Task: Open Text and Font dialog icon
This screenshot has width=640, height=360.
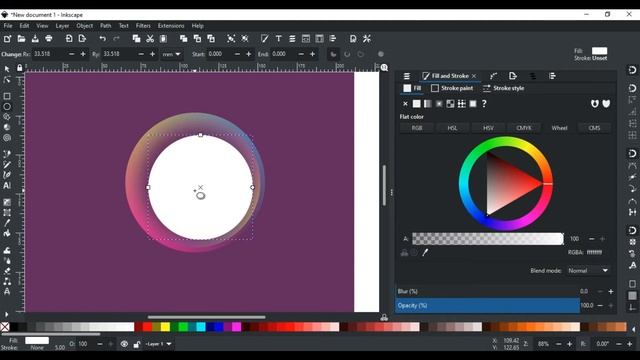Action: (279, 39)
